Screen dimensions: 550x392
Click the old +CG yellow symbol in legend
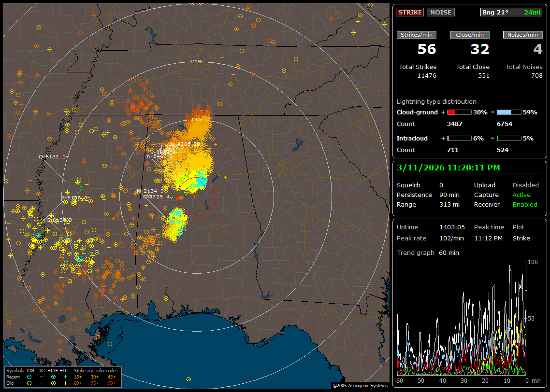click(x=53, y=383)
